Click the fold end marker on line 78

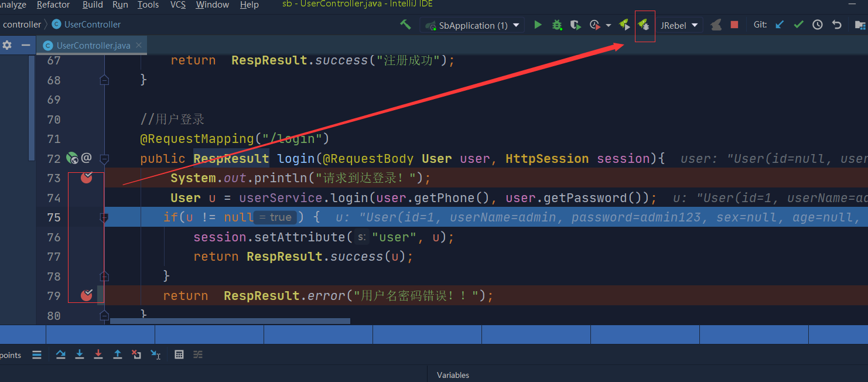tap(104, 276)
